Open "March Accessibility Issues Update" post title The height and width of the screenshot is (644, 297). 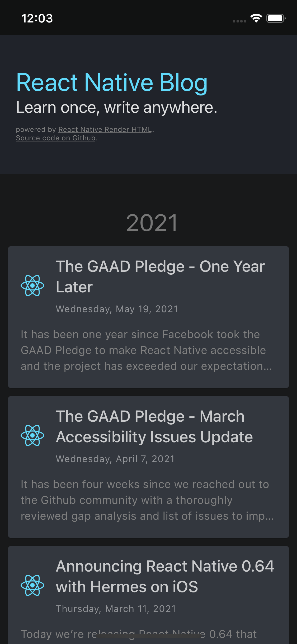pyautogui.click(x=154, y=426)
